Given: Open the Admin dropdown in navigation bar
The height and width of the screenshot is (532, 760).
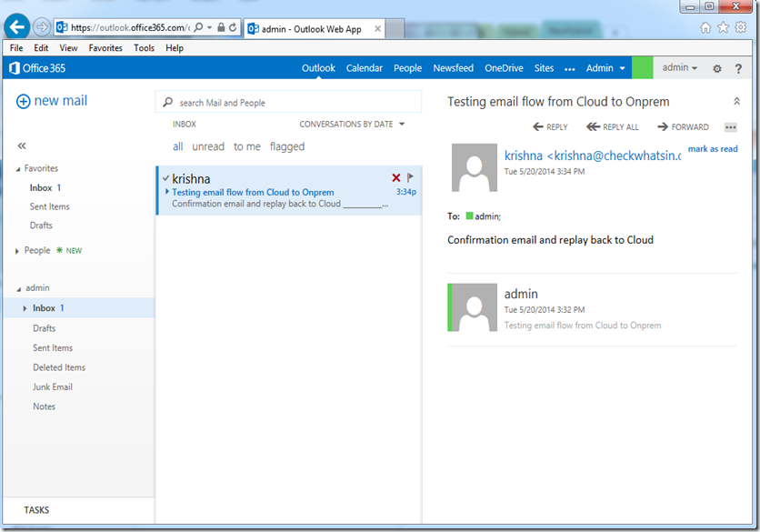Looking at the screenshot, I should coord(605,68).
